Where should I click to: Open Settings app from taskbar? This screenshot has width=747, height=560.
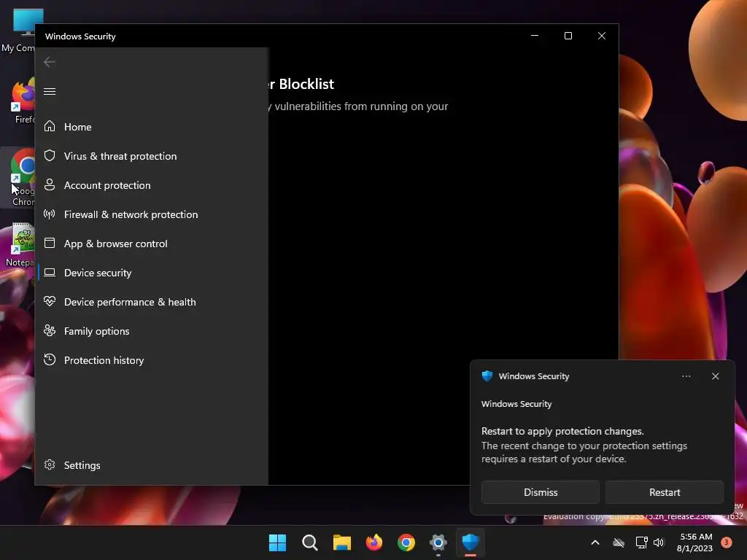[438, 542]
